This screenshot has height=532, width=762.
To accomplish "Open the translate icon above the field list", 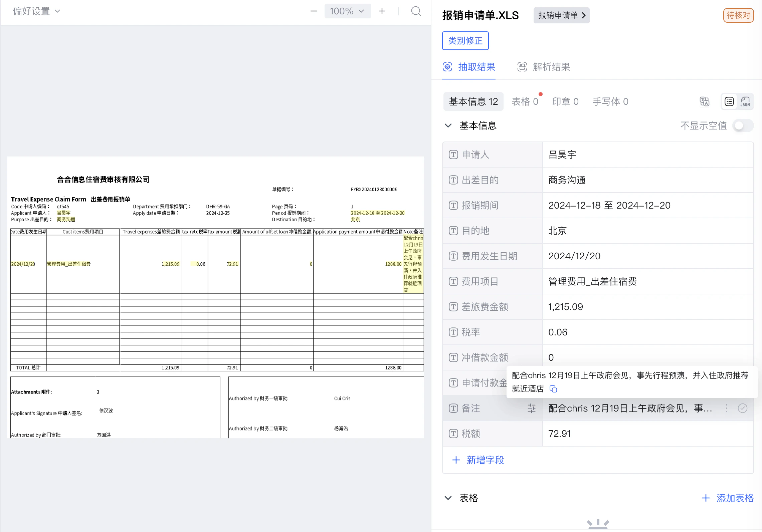I will (705, 101).
